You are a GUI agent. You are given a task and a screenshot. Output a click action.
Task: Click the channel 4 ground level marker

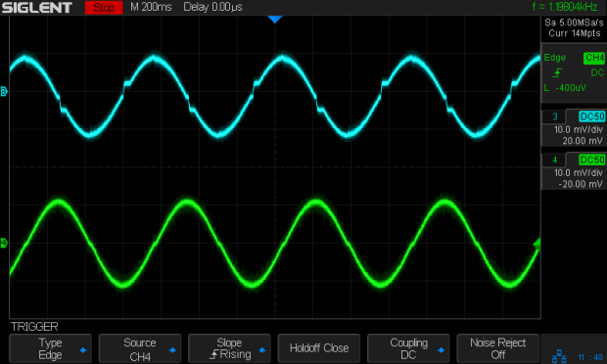point(4,244)
